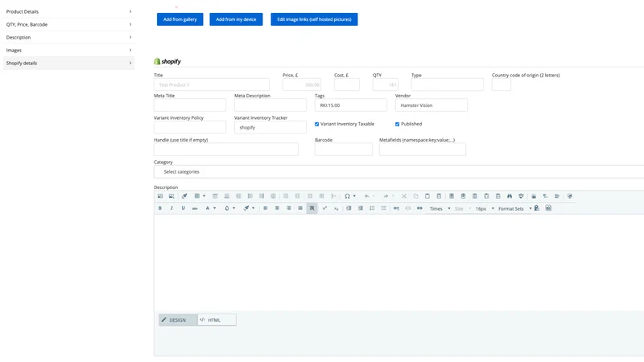Click the subscript icon
644x362 pixels.
[336, 208]
